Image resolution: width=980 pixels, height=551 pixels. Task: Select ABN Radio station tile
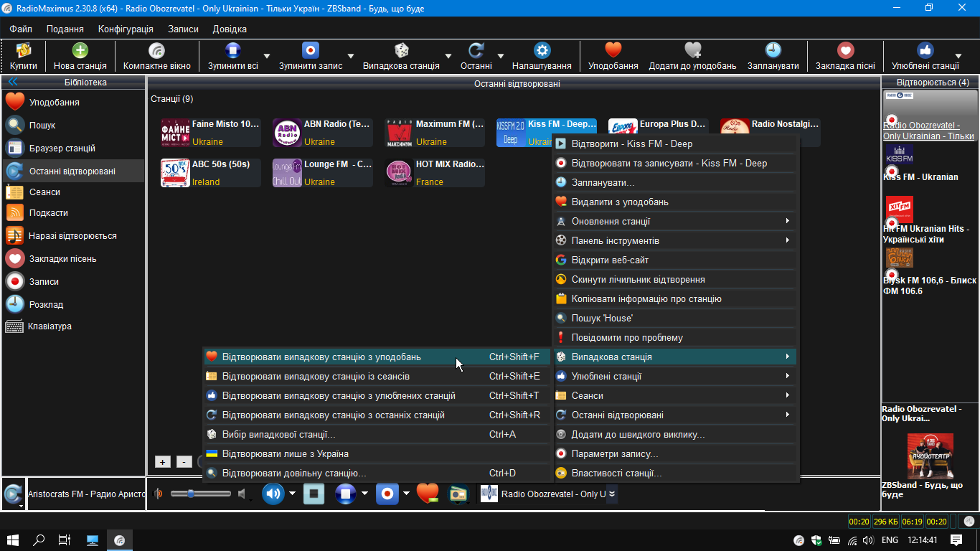323,133
